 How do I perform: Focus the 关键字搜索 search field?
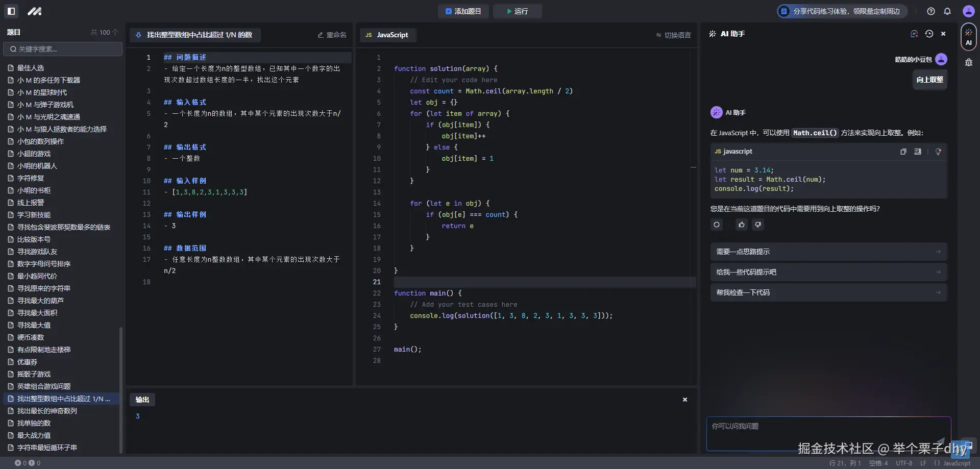coord(63,49)
